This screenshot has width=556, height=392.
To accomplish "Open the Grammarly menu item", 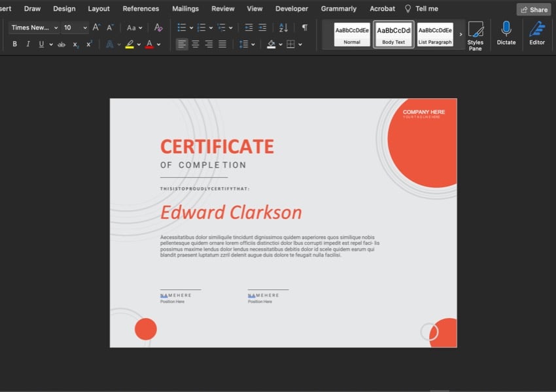I will pos(338,9).
